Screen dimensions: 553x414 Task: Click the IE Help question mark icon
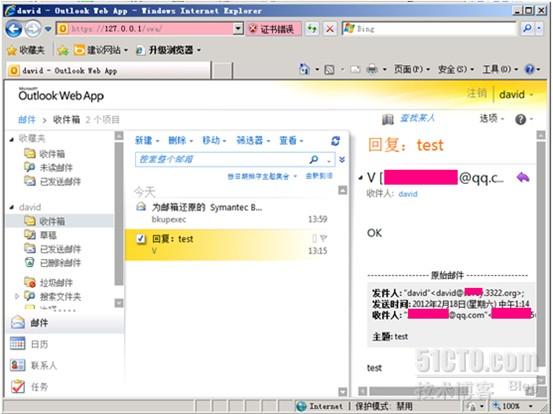pyautogui.click(x=529, y=69)
